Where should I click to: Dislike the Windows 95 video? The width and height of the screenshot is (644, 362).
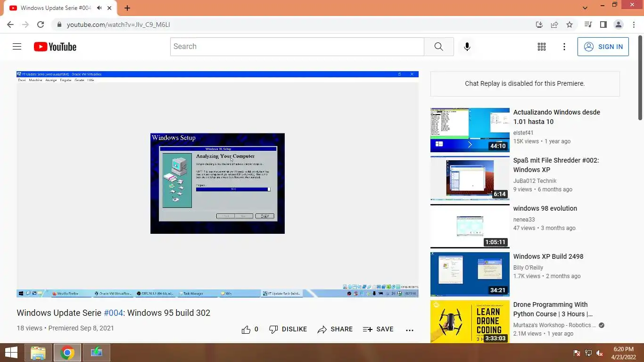pyautogui.click(x=288, y=329)
